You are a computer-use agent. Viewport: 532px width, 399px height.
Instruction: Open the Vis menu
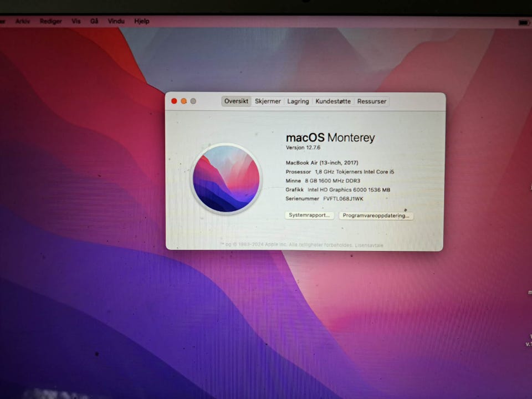(76, 21)
